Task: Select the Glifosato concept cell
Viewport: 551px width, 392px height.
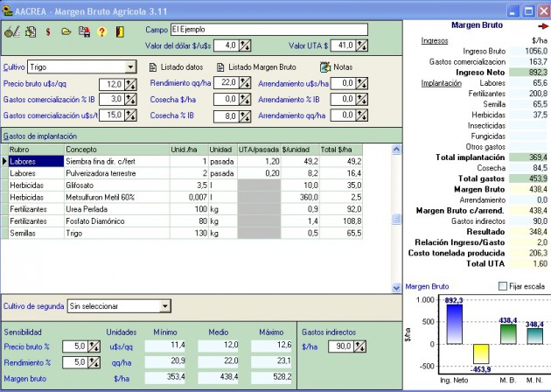Action: (x=117, y=185)
